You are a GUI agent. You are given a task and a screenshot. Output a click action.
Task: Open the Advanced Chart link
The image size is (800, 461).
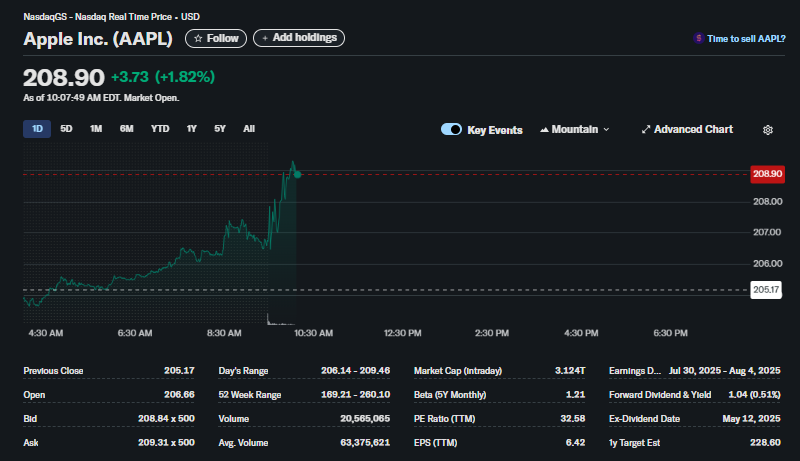(x=687, y=130)
